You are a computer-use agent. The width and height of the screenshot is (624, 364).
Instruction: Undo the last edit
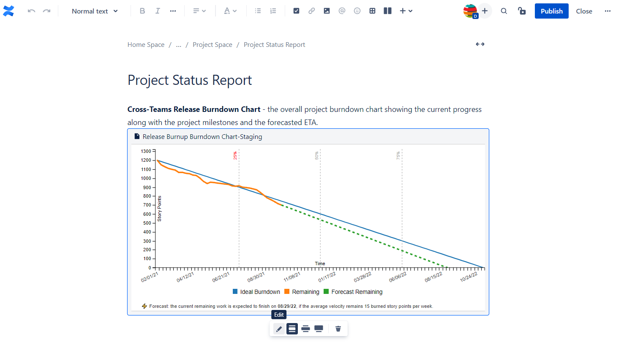pos(31,11)
